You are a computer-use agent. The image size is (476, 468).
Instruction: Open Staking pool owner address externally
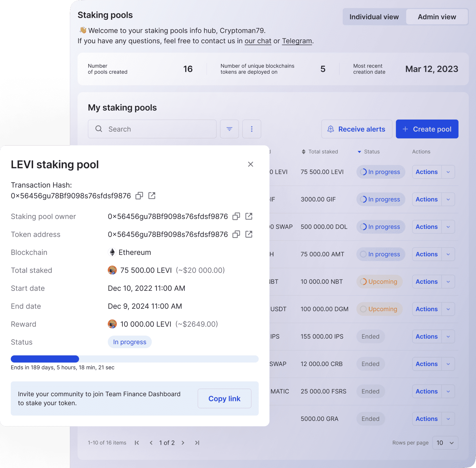[249, 216]
